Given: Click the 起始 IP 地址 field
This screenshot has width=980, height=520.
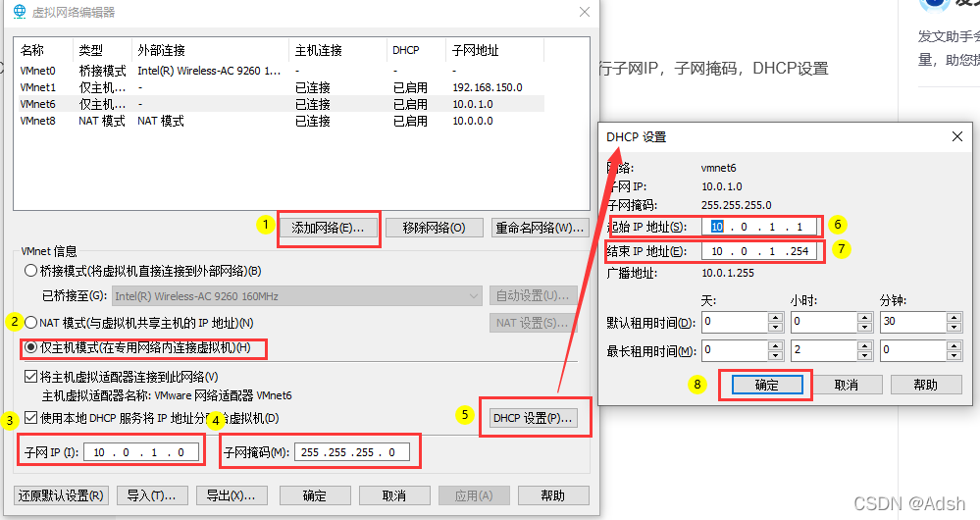Looking at the screenshot, I should point(759,227).
